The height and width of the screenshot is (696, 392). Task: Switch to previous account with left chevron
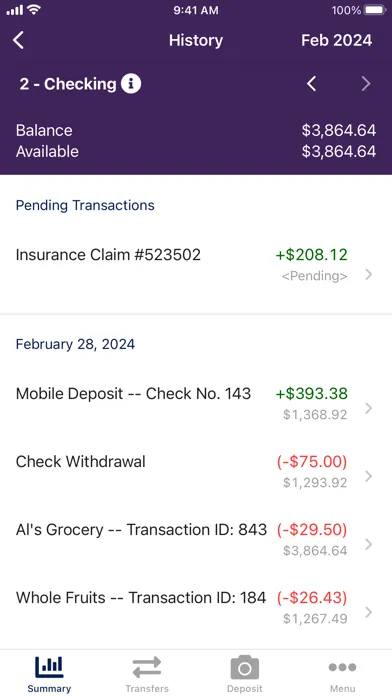[x=312, y=83]
